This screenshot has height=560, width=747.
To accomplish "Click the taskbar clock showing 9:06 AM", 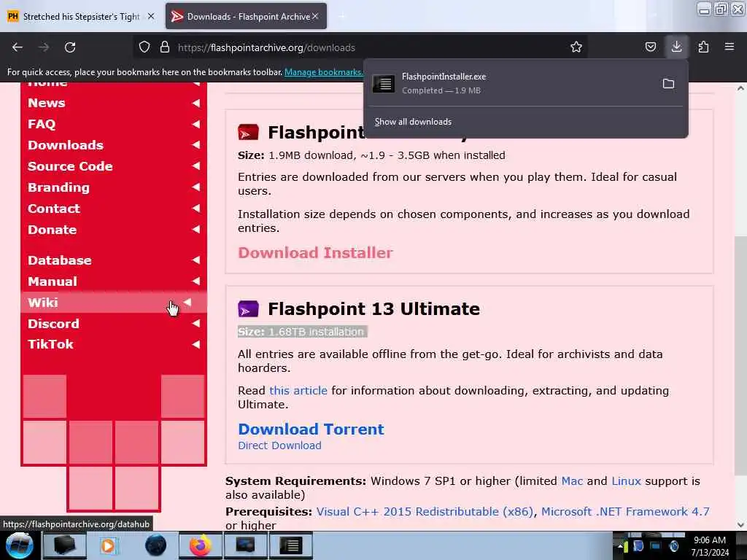I will (710, 546).
